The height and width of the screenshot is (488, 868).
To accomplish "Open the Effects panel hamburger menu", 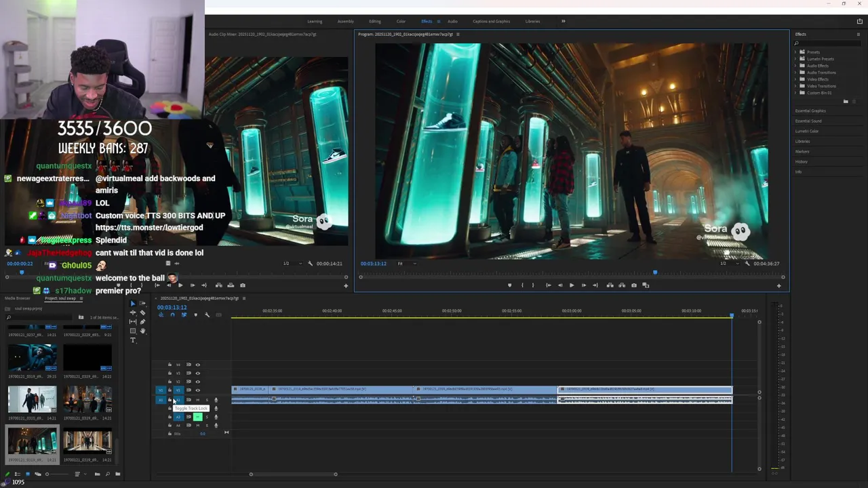I will (x=859, y=34).
